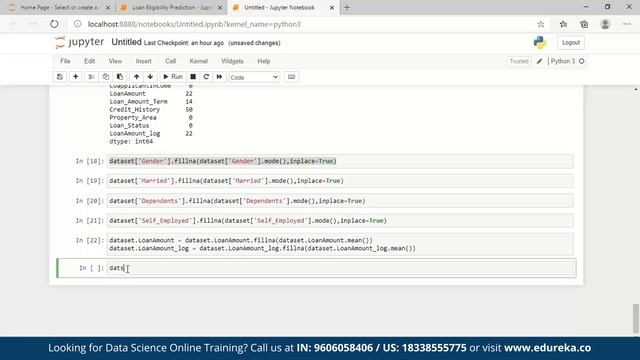Restart the kernel icon

tap(206, 77)
